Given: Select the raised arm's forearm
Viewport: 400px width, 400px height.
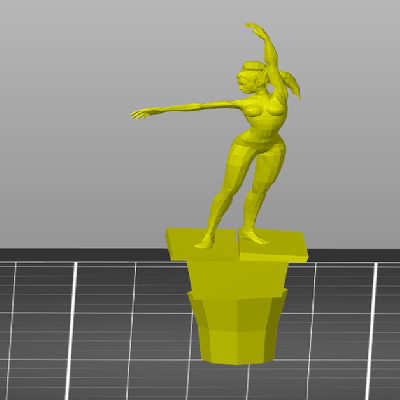Looking at the screenshot, I should point(271,50).
